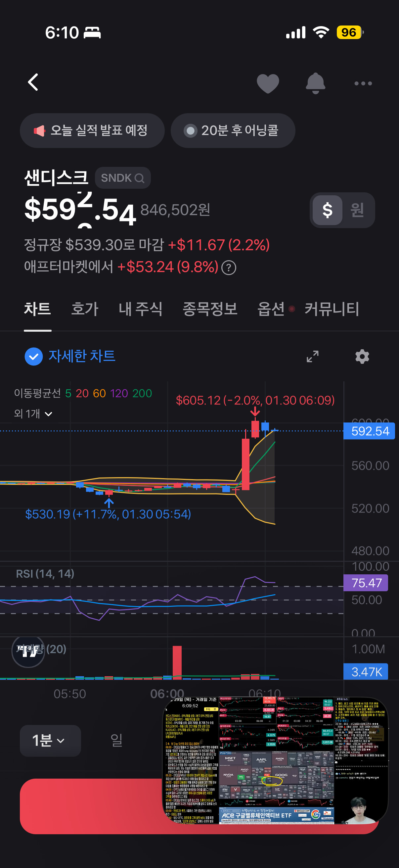
Task: Tap the Wi-Fi icon in status bar
Action: 321,32
